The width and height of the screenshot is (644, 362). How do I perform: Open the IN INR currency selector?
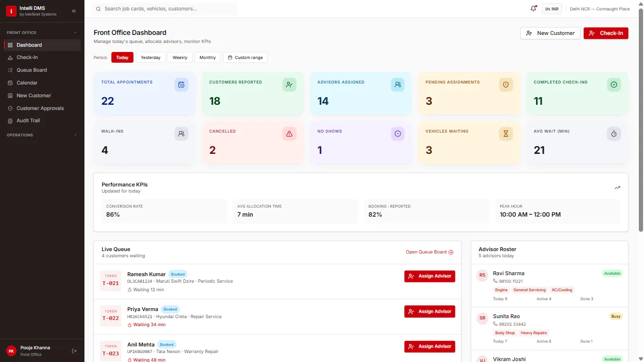click(552, 9)
